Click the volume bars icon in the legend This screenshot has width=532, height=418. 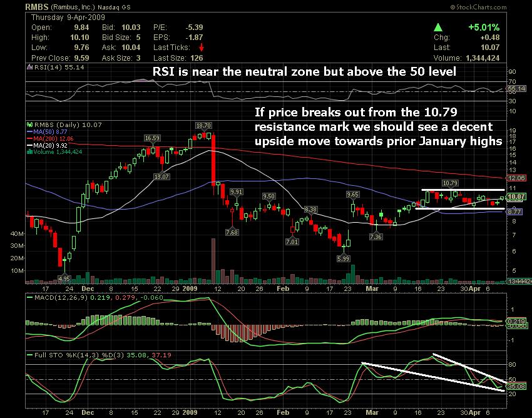(x=29, y=152)
